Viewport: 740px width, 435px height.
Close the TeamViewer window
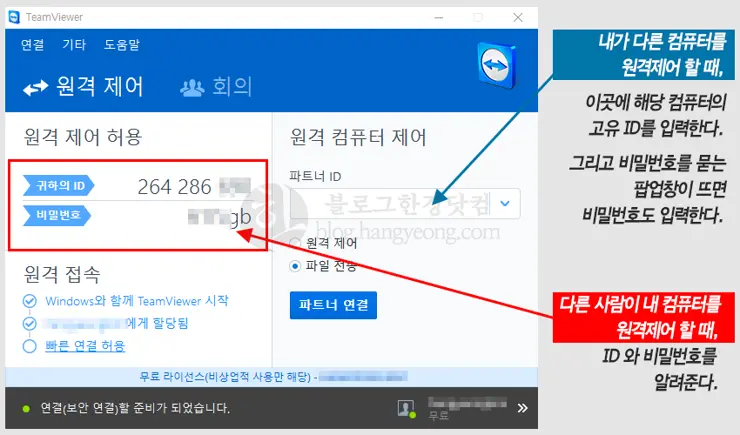click(x=518, y=17)
